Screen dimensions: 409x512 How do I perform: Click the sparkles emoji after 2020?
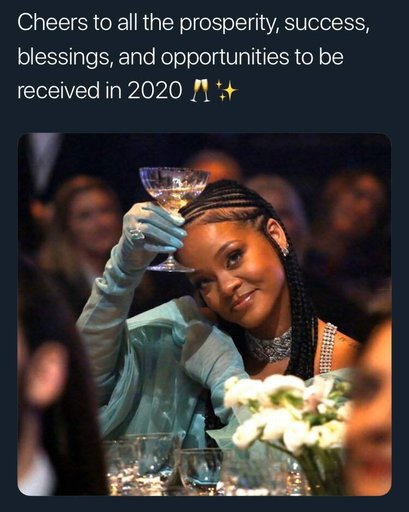point(227,90)
